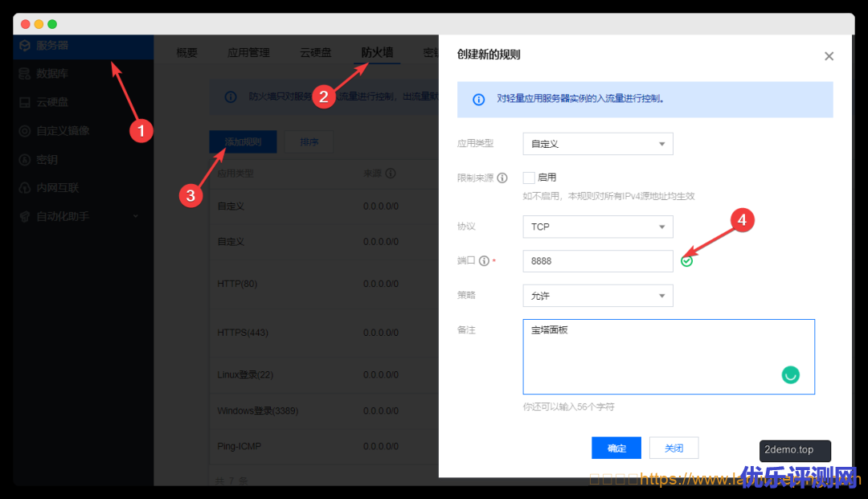868x499 pixels.
Task: Open the 协议 dropdown showing TCP
Action: (598, 227)
